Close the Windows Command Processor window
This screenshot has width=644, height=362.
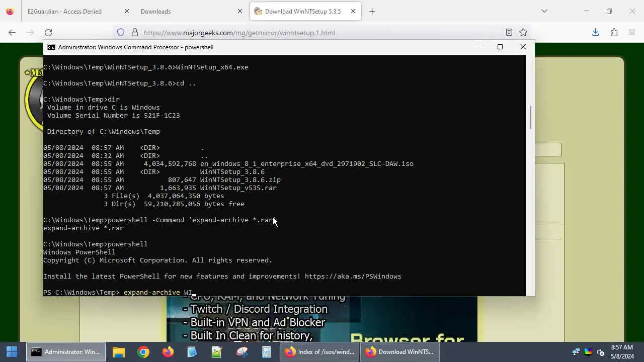pos(523,47)
